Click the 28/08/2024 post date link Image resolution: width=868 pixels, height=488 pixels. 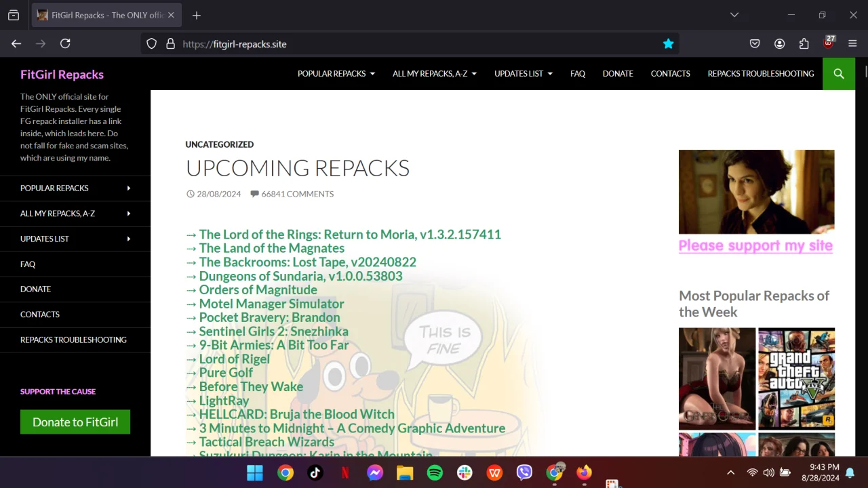[214, 194]
